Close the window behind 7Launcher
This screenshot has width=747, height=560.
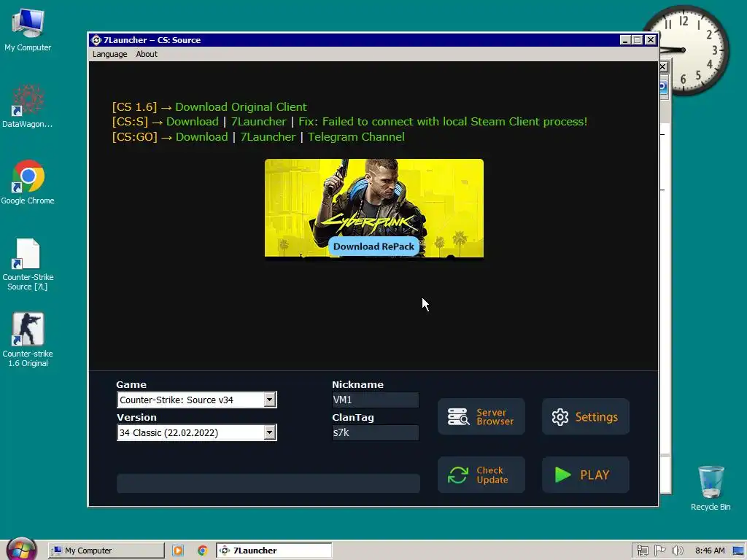point(663,66)
